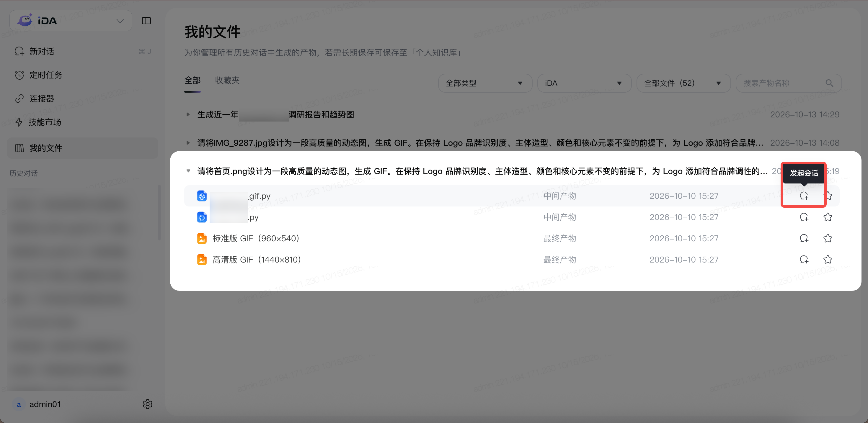Favorite the _gif.py file with star

pos(828,196)
